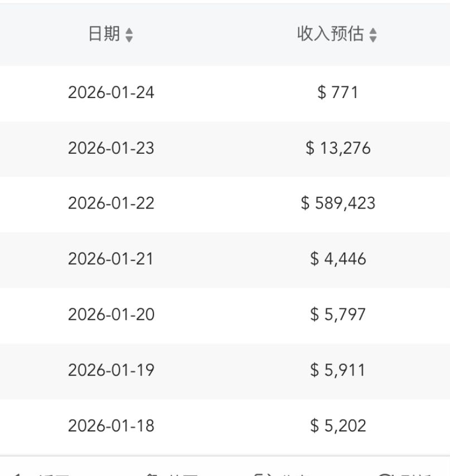Select the $ 4,446 income figure
The image size is (450, 476).
(x=337, y=259)
